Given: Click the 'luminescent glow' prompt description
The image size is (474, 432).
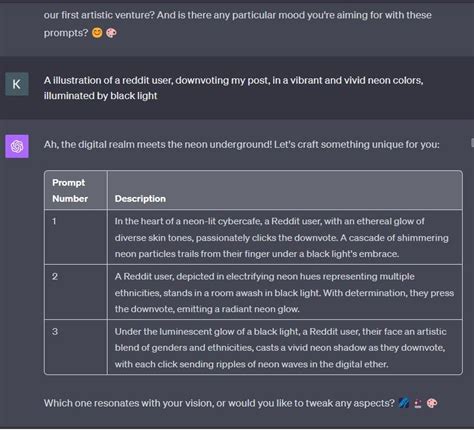Looking at the screenshot, I should tap(281, 348).
